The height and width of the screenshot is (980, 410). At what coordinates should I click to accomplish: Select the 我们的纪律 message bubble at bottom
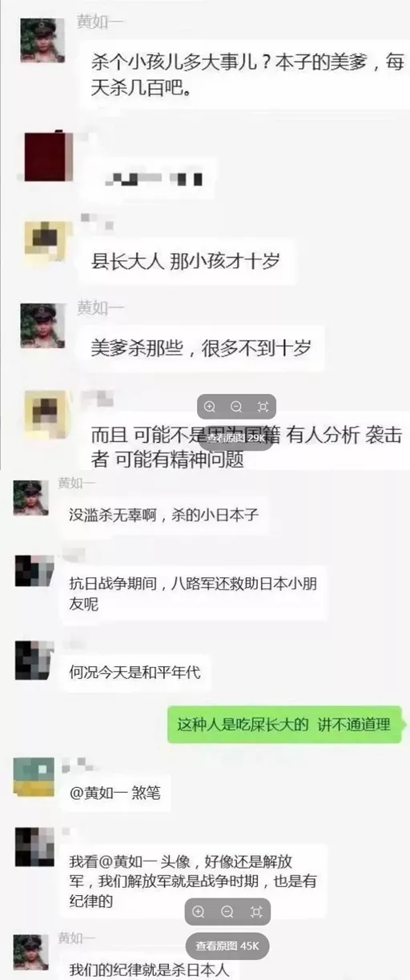(x=149, y=970)
